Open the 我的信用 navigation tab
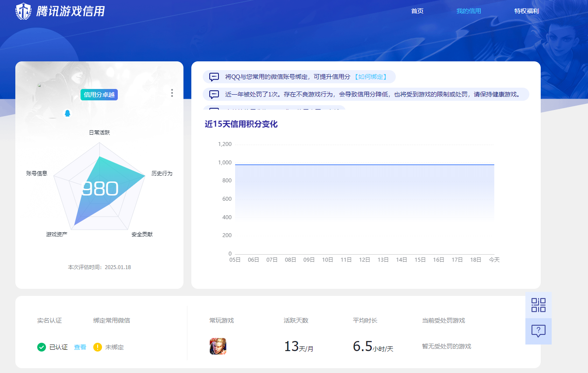The image size is (588, 373). [468, 11]
